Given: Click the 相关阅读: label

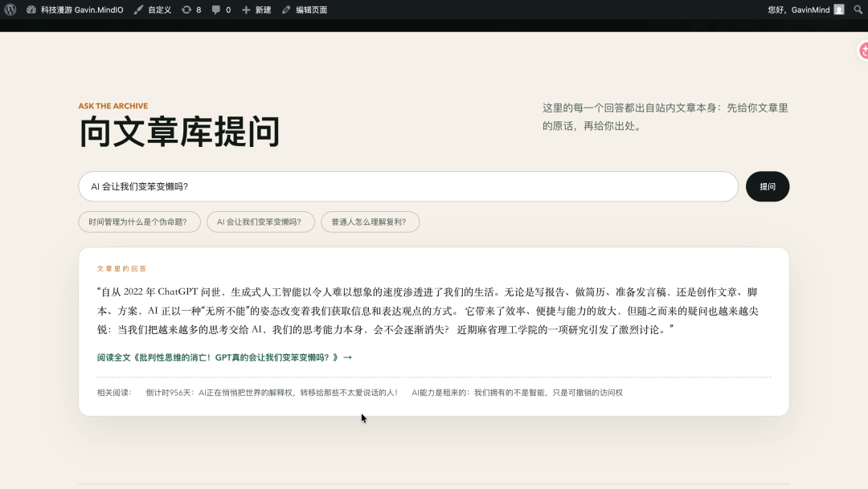Looking at the screenshot, I should [x=115, y=393].
